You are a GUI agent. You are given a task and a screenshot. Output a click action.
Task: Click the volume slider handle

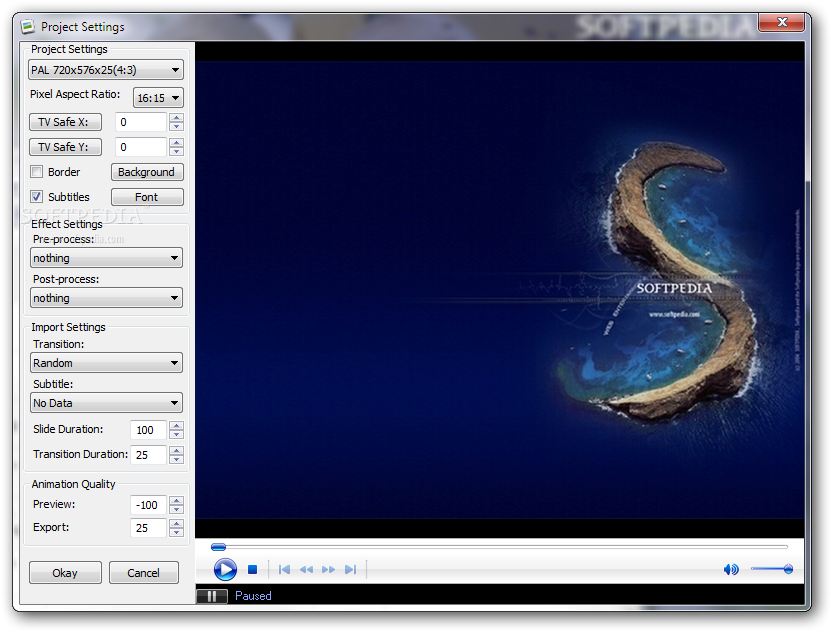(x=788, y=569)
